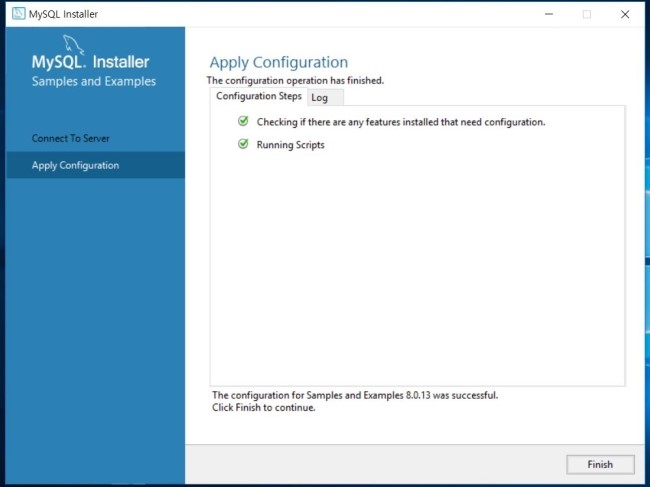Click the green check beside Checking features step
The width and height of the screenshot is (650, 487).
[243, 121]
